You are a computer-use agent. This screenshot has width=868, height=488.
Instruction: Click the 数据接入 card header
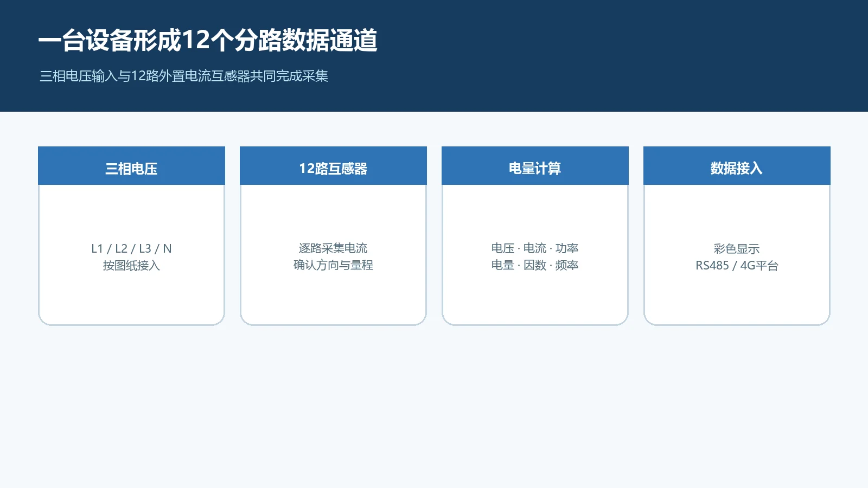pyautogui.click(x=737, y=166)
